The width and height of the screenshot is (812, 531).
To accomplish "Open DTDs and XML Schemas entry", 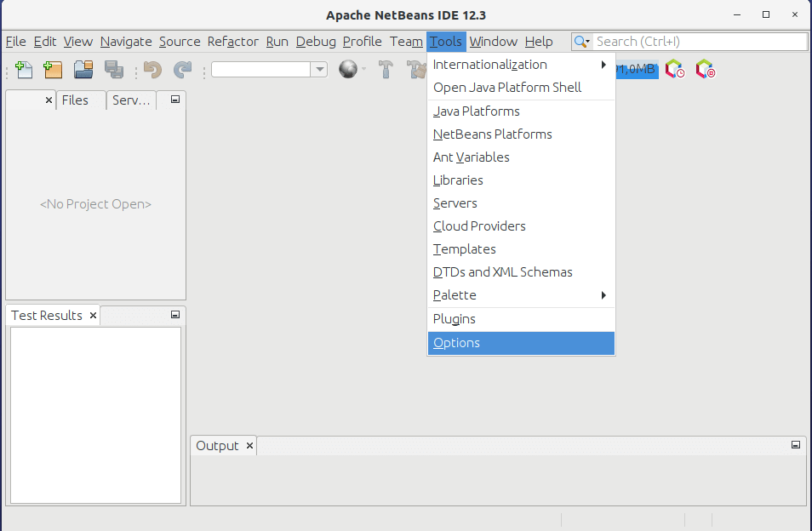I will point(521,271).
